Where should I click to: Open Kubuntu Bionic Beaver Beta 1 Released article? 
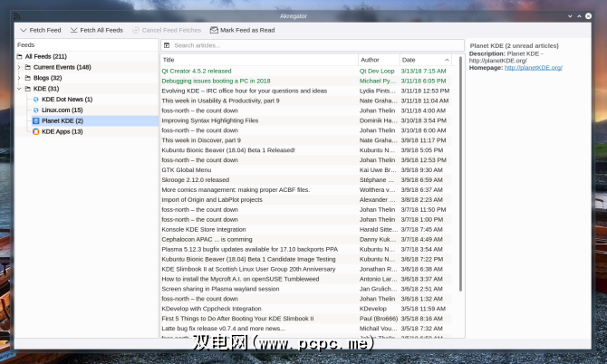pos(228,150)
